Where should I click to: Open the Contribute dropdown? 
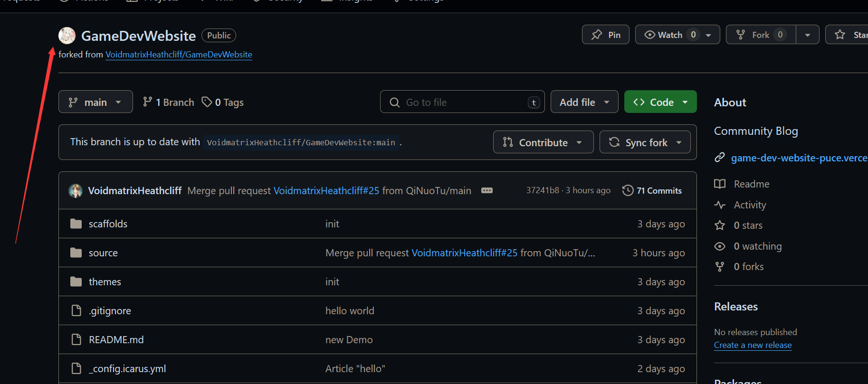(x=544, y=142)
